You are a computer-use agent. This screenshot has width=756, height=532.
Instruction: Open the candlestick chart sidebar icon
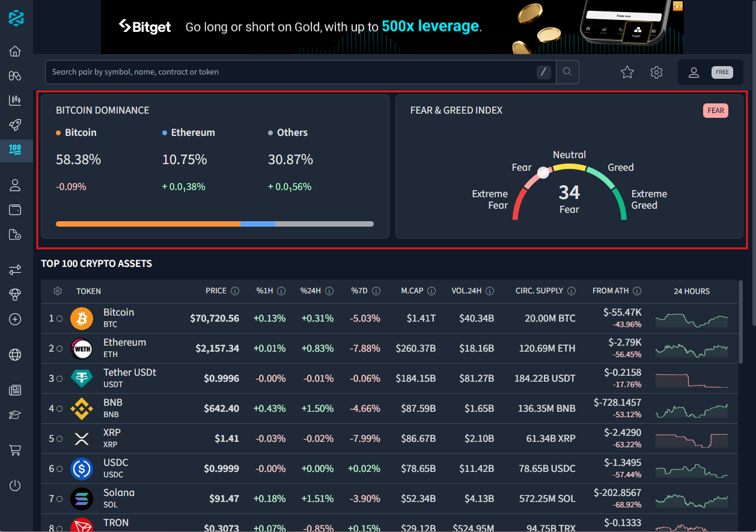[x=16, y=100]
